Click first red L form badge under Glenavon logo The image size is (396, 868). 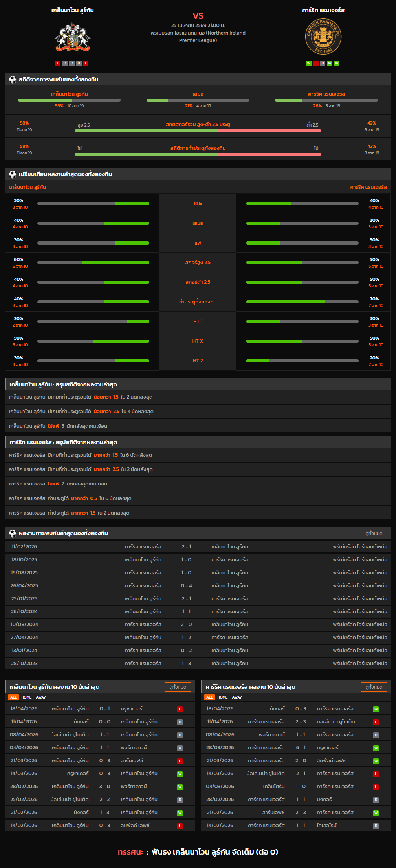click(x=58, y=63)
